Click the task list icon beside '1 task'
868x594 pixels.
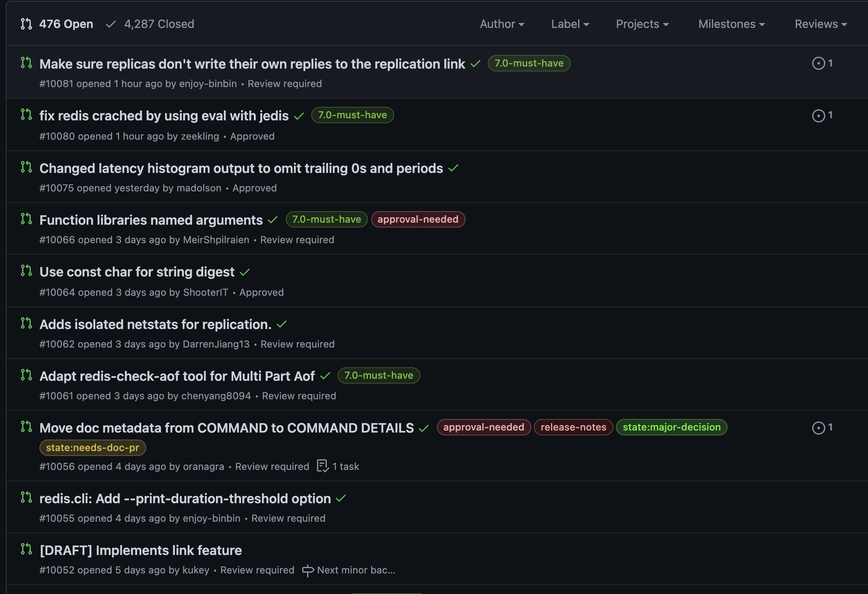(x=323, y=466)
